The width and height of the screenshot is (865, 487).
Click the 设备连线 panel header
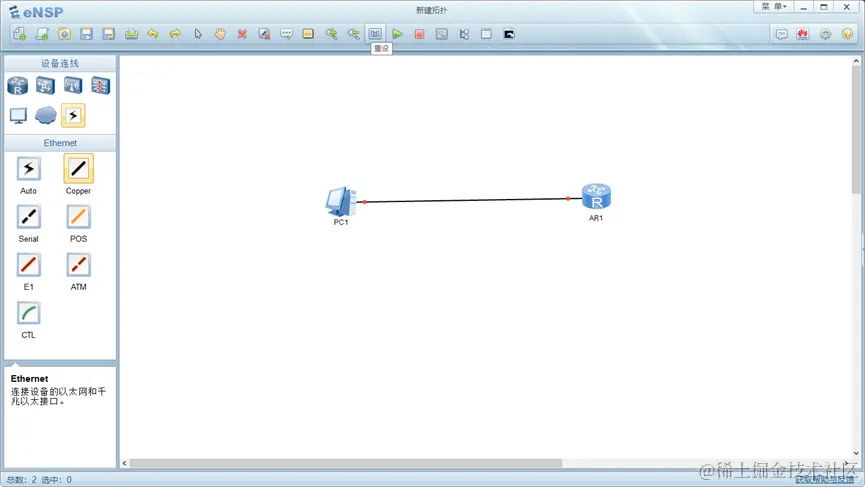pos(60,63)
